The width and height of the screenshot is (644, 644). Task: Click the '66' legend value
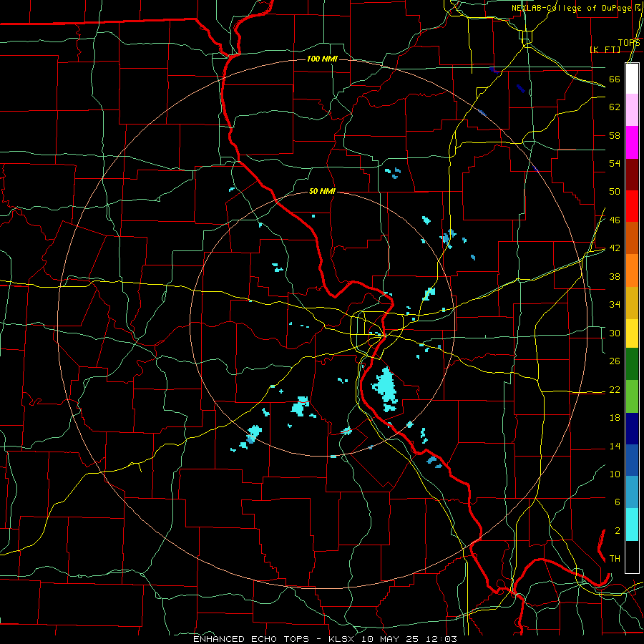(615, 79)
